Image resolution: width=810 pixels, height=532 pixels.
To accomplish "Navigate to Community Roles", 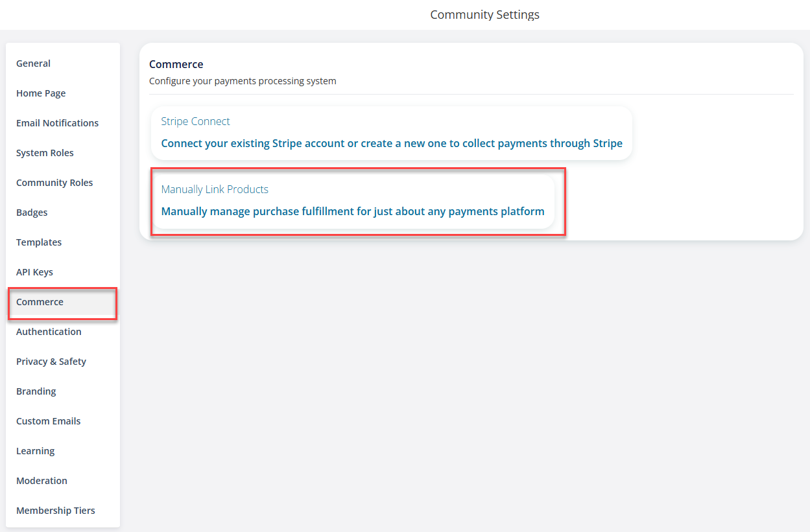I will pyautogui.click(x=54, y=183).
